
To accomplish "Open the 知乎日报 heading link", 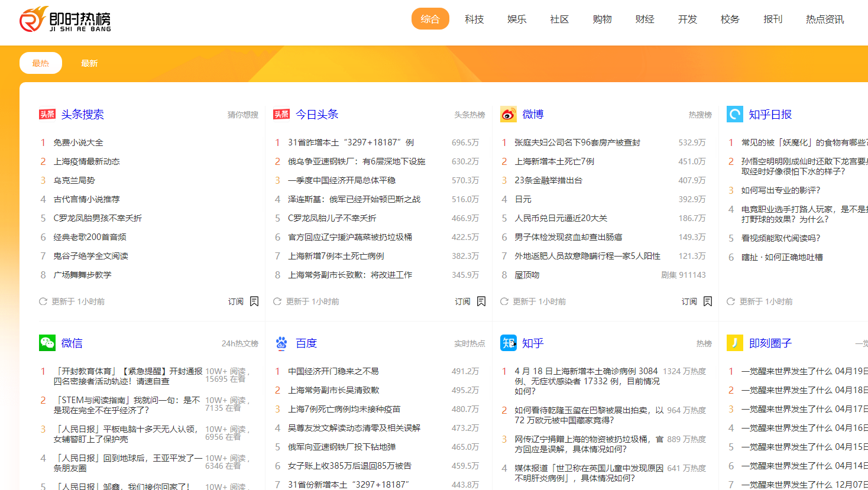I will pyautogui.click(x=770, y=114).
